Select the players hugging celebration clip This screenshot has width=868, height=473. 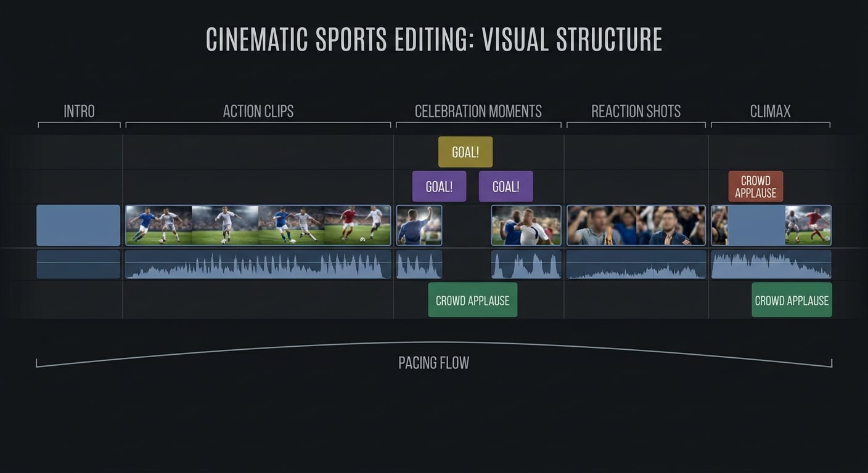(x=526, y=225)
